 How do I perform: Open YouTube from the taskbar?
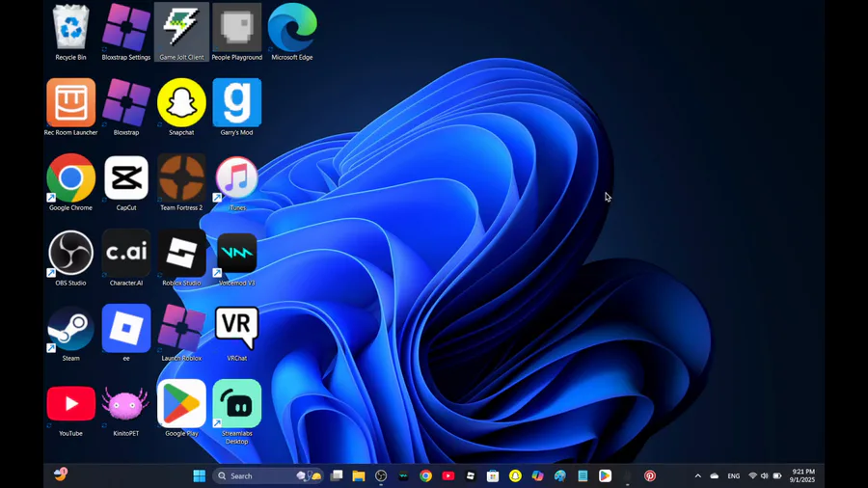(x=448, y=475)
